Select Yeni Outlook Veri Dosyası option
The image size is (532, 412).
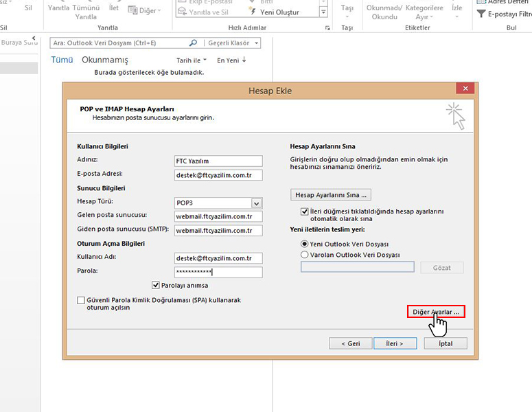coord(305,244)
